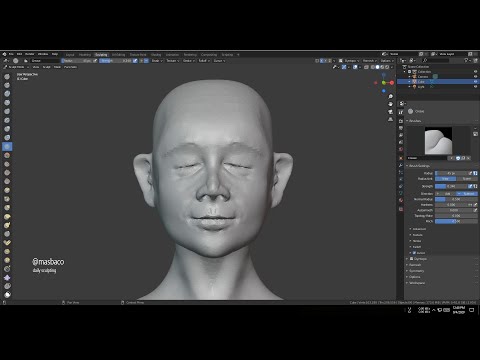Open header Stroke dropdown

pos(189,61)
